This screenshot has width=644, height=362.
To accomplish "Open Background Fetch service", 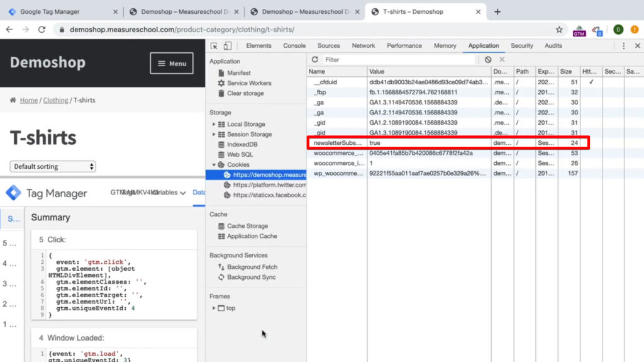I will point(252,267).
